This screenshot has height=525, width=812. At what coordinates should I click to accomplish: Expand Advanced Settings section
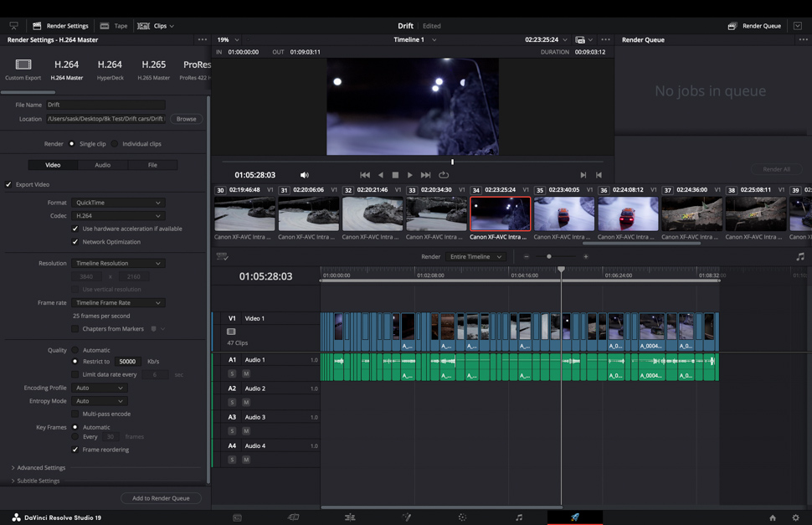[x=39, y=467]
